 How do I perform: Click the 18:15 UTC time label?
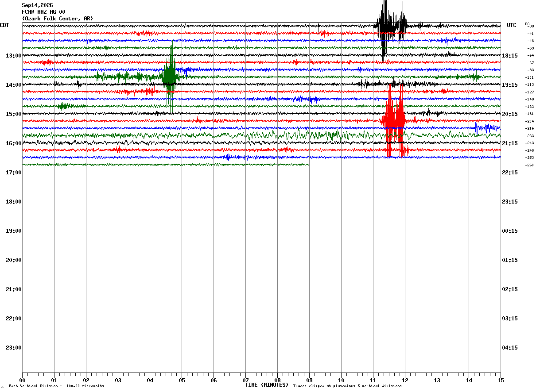(509, 56)
